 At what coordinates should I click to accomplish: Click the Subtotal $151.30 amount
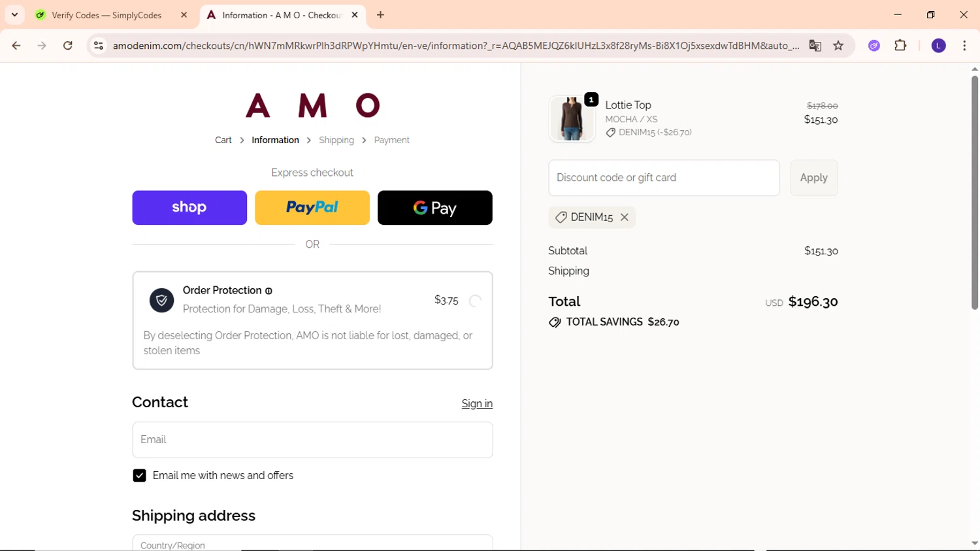tap(821, 251)
